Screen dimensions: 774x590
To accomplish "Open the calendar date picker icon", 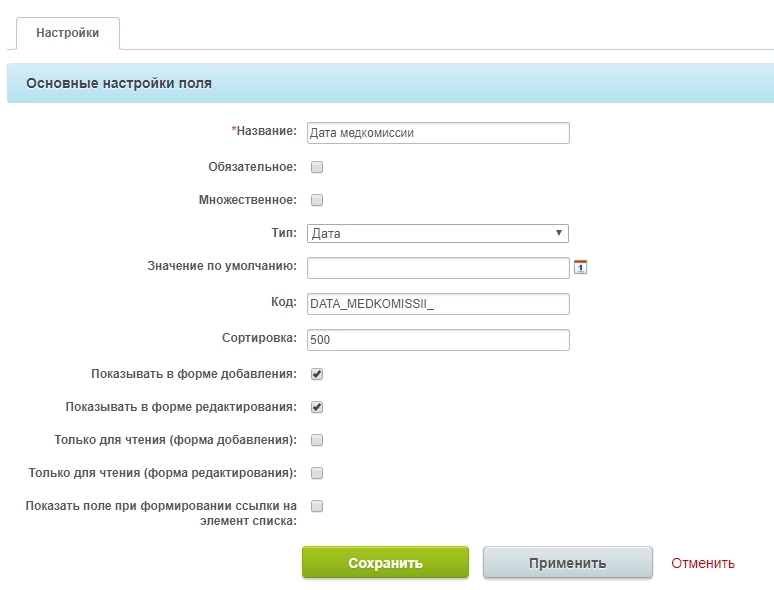I will coord(580,267).
